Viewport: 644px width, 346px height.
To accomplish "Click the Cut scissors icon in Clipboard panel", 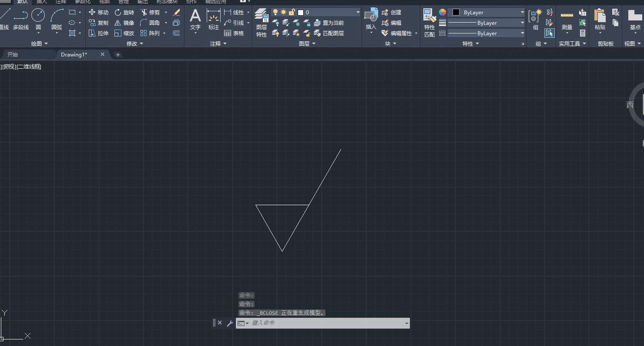I will [616, 12].
